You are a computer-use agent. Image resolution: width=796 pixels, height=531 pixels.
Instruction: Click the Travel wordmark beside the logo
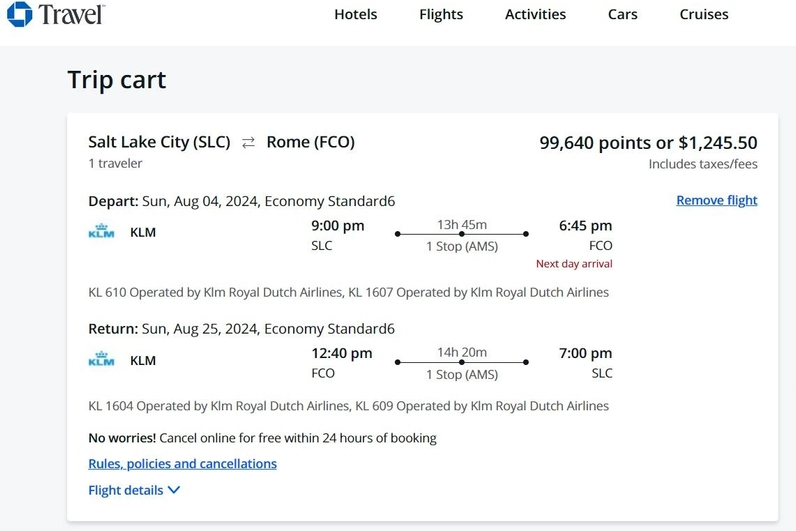pyautogui.click(x=71, y=14)
